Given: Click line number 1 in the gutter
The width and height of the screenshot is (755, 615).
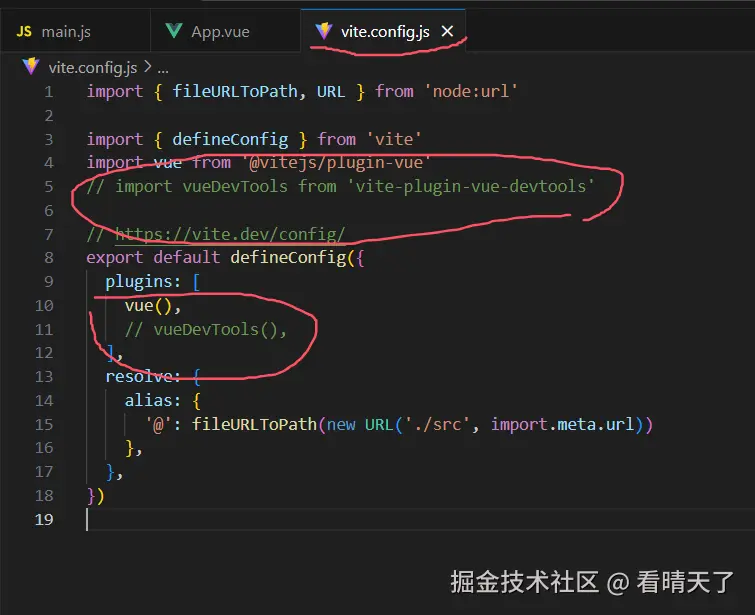Looking at the screenshot, I should coord(49,92).
